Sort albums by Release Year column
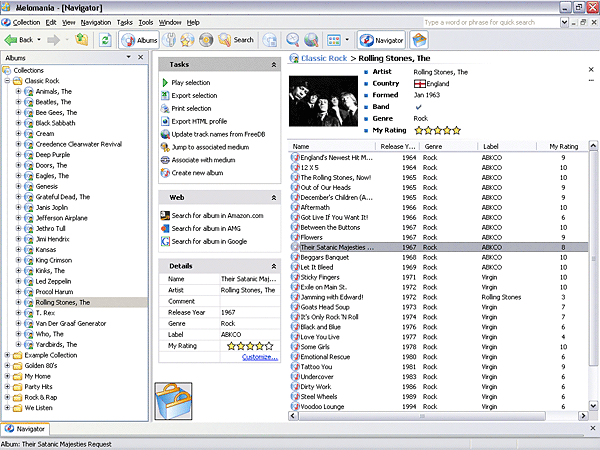Screen dimensions: 600x450 [397, 147]
